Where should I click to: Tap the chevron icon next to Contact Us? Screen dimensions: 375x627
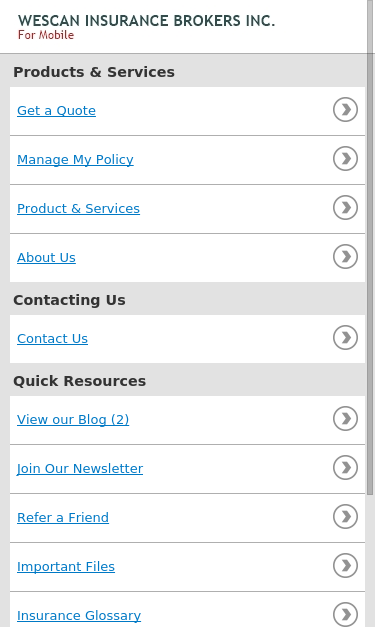(345, 338)
